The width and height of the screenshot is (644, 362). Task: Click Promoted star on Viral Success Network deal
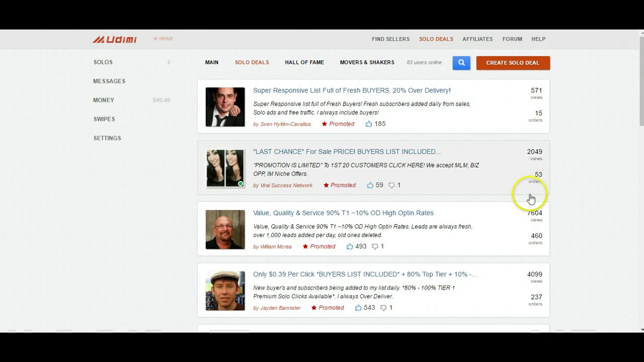coord(326,185)
